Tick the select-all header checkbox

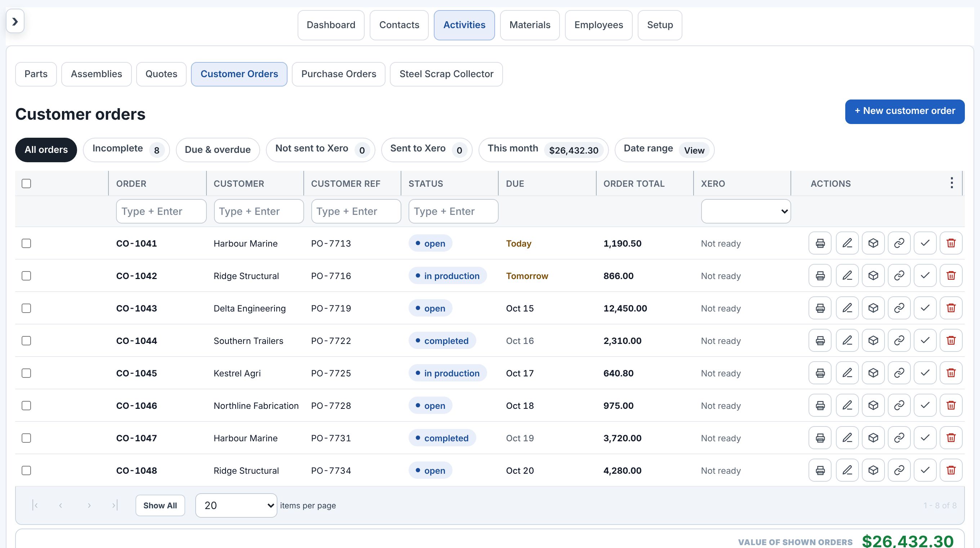[26, 184]
